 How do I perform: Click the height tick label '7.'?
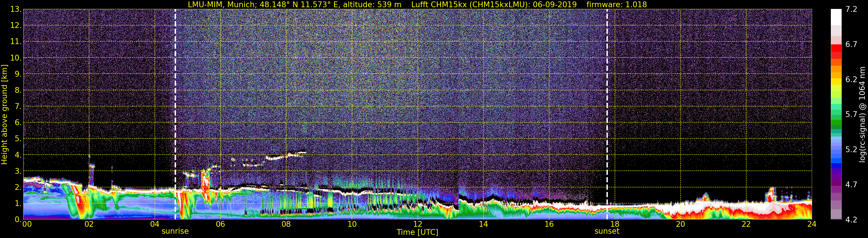(x=18, y=106)
